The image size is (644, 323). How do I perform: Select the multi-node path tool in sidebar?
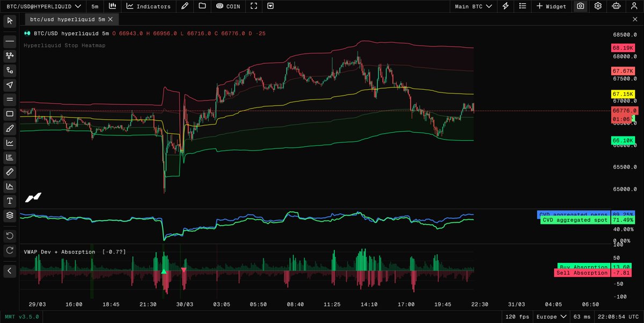pyautogui.click(x=10, y=55)
